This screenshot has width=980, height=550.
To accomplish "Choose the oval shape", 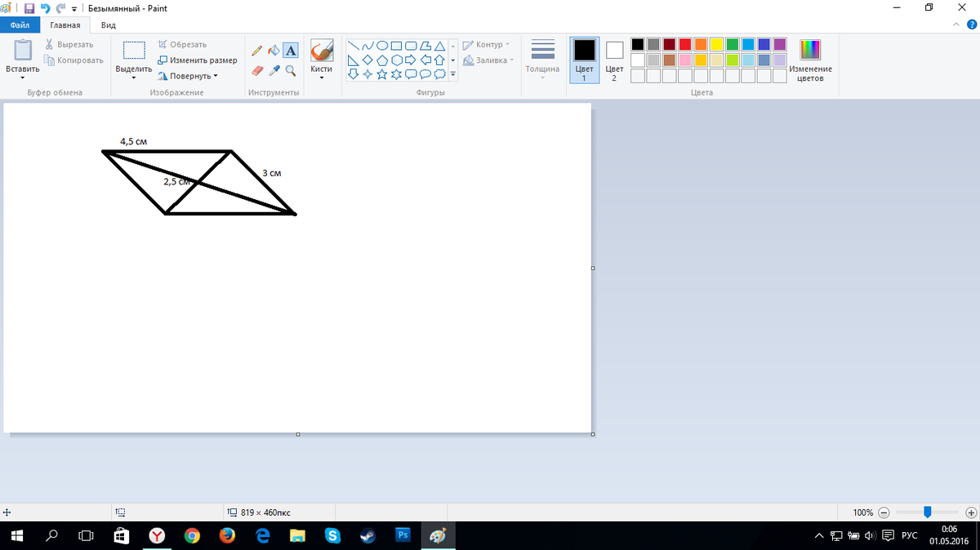I will (x=381, y=46).
